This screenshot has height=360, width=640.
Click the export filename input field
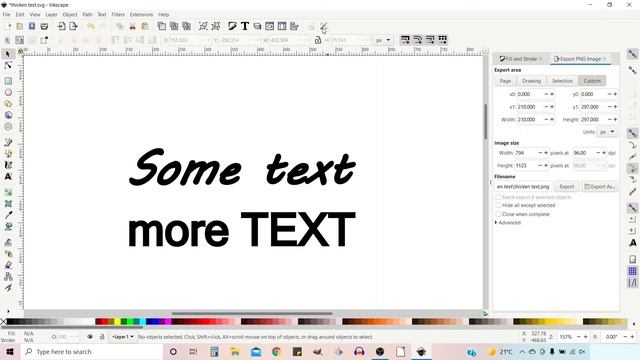click(x=523, y=187)
